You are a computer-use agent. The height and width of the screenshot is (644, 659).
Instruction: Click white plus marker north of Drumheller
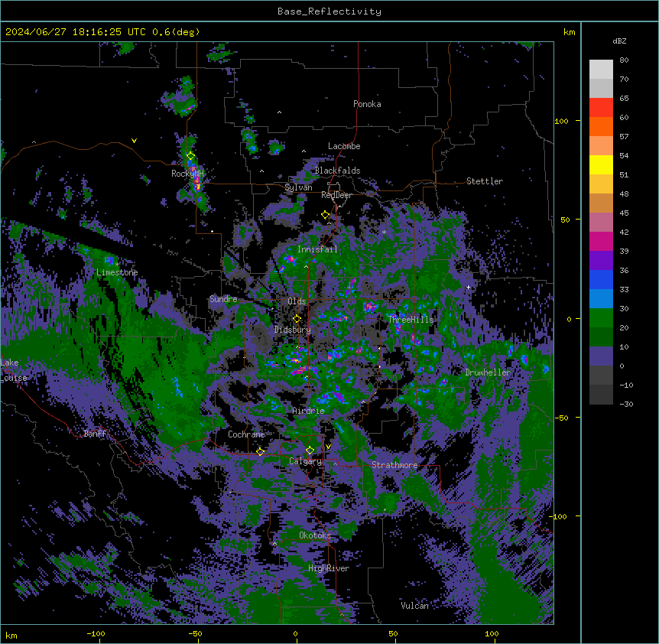point(468,287)
